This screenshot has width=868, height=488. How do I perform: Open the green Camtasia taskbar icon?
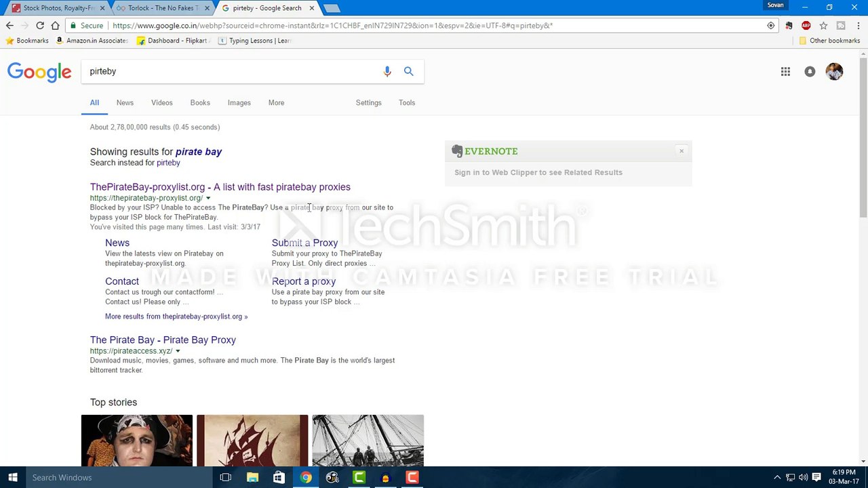click(x=359, y=477)
